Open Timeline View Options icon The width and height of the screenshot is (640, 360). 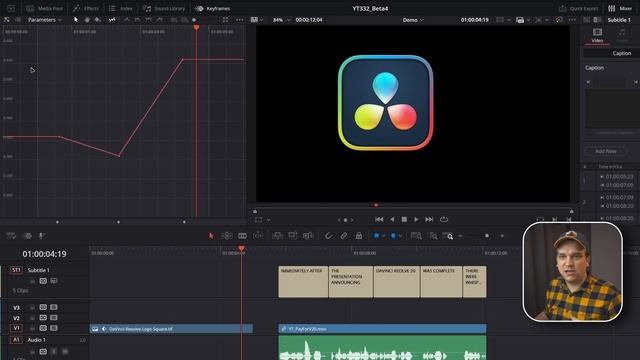[11, 236]
